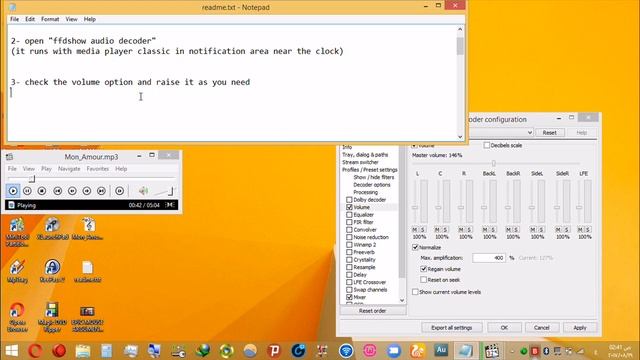The width and height of the screenshot is (640, 360).
Task: Open the Play menu in Media Player Classic
Action: pos(46,169)
